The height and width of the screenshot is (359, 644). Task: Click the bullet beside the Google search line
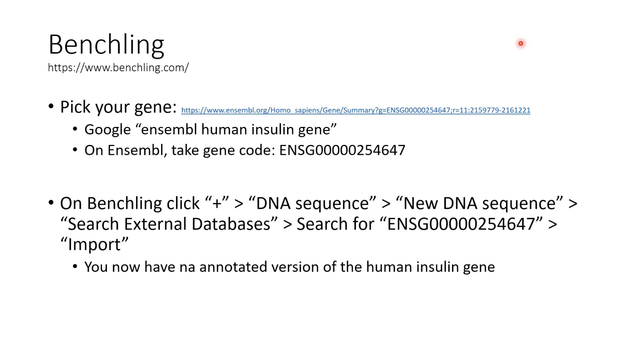[x=75, y=129]
